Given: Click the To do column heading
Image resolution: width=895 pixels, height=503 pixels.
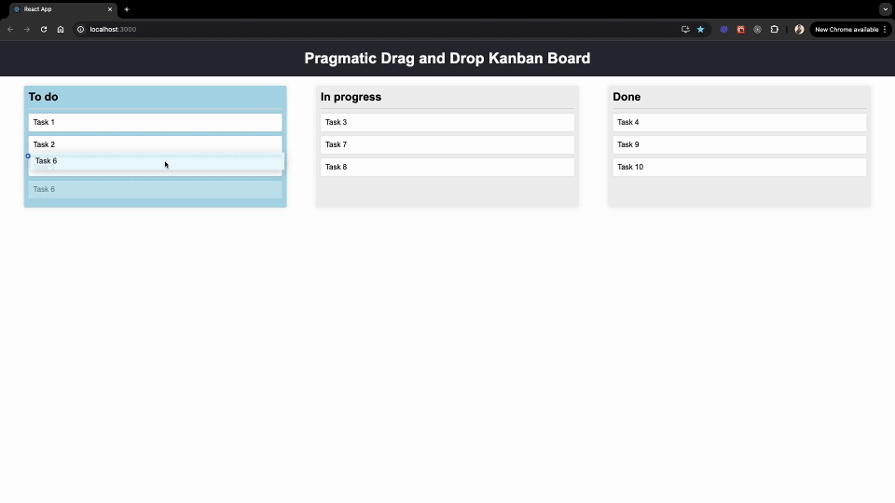Looking at the screenshot, I should [43, 97].
